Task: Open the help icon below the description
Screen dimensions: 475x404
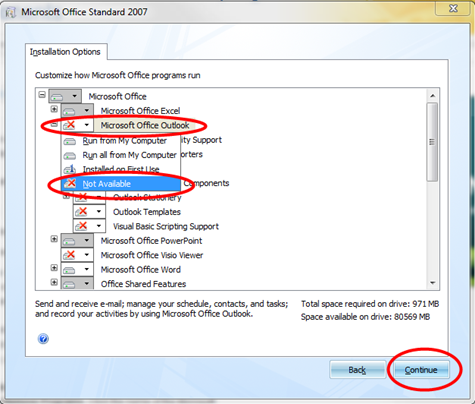Action: [x=43, y=339]
